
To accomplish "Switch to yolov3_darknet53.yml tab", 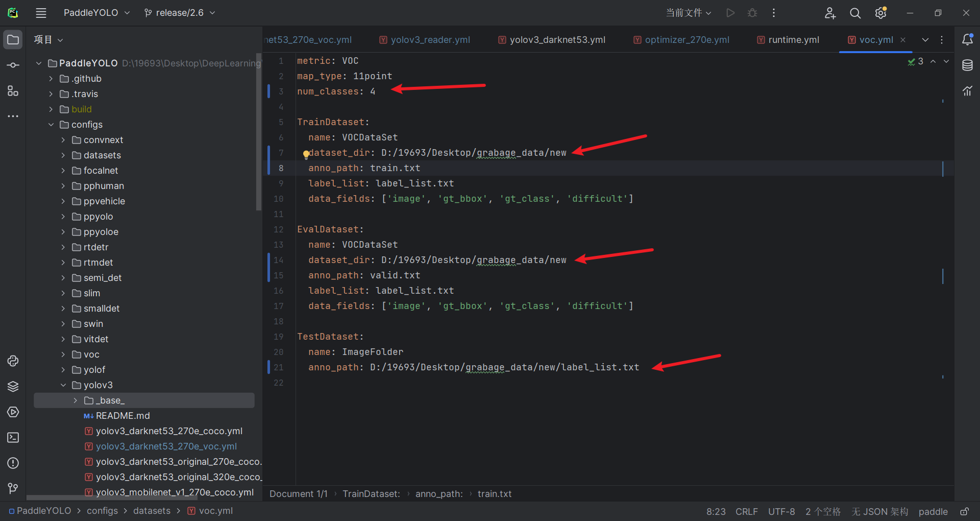I will (552, 40).
